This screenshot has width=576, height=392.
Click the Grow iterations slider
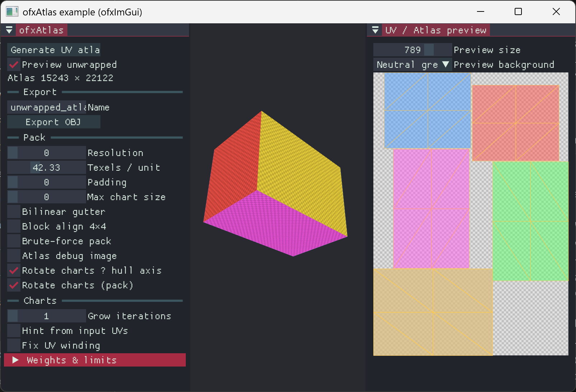click(x=47, y=316)
